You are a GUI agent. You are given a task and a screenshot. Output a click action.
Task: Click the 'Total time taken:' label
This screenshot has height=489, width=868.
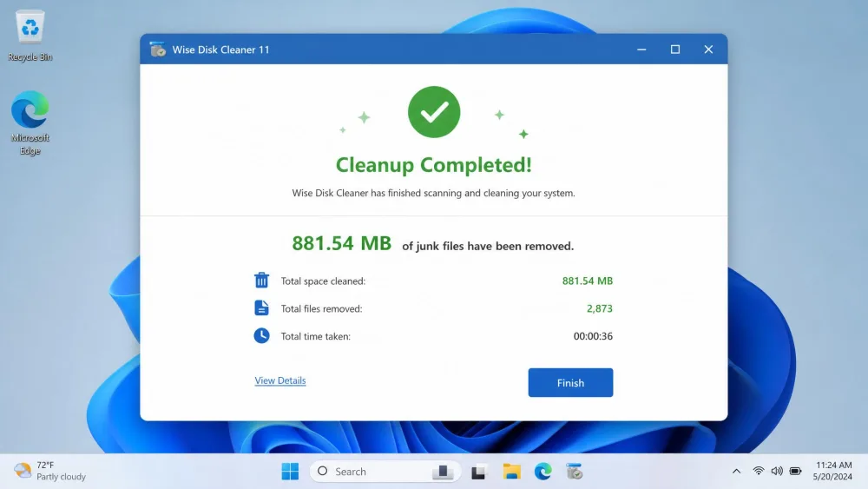click(316, 336)
